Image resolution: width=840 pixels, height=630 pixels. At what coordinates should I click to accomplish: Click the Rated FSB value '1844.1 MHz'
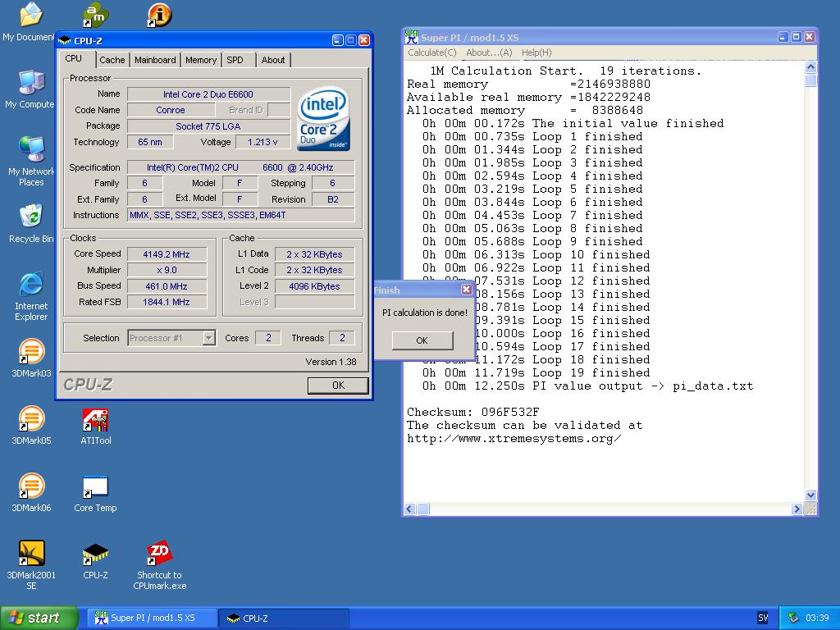(167, 302)
